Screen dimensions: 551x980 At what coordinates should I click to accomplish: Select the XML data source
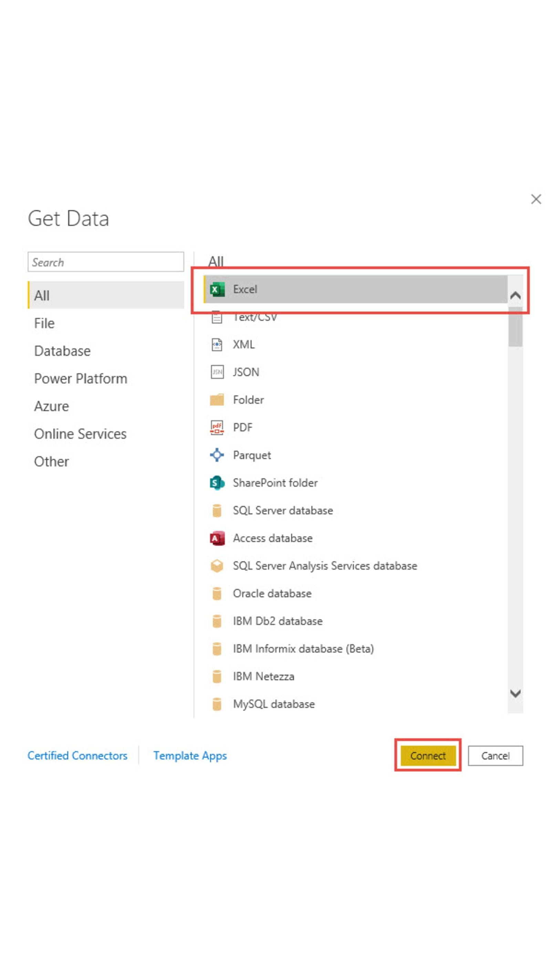[x=244, y=344]
